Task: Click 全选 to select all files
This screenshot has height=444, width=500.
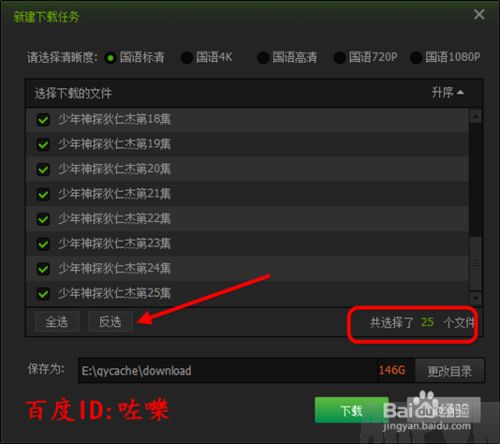Action: [57, 322]
